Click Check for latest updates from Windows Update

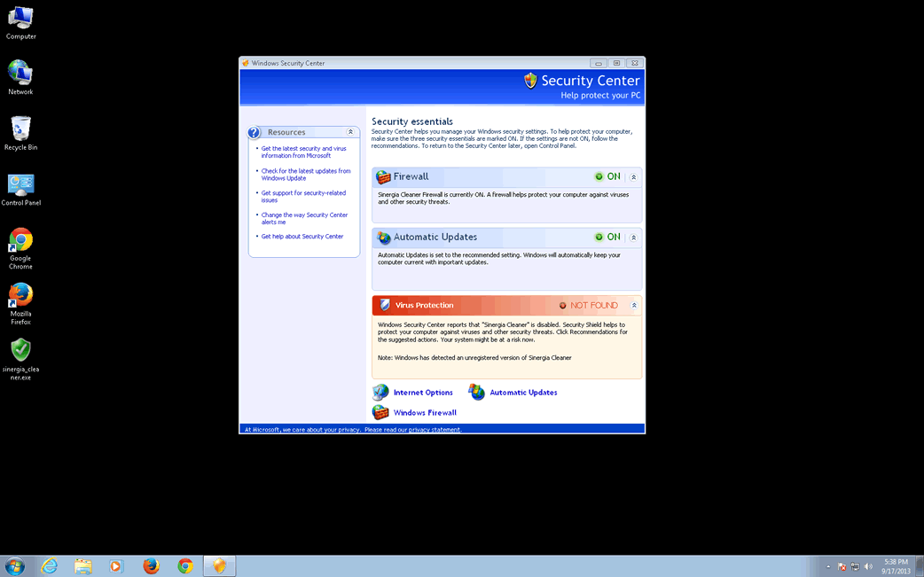click(x=305, y=175)
